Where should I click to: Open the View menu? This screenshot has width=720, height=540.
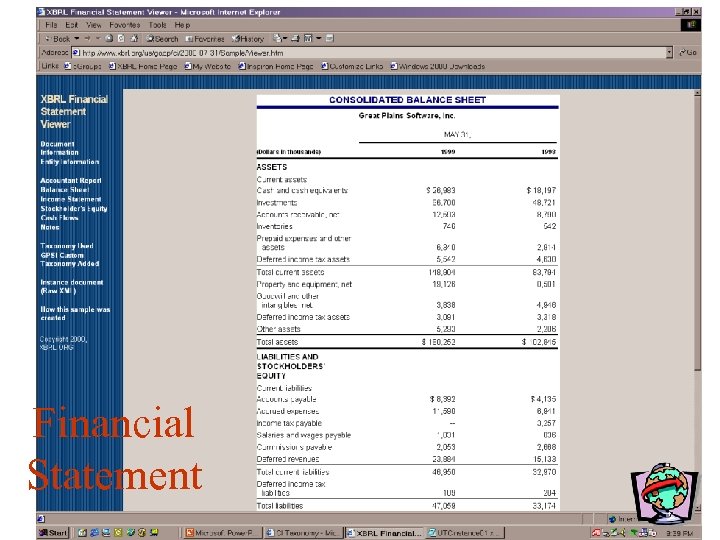tap(93, 25)
